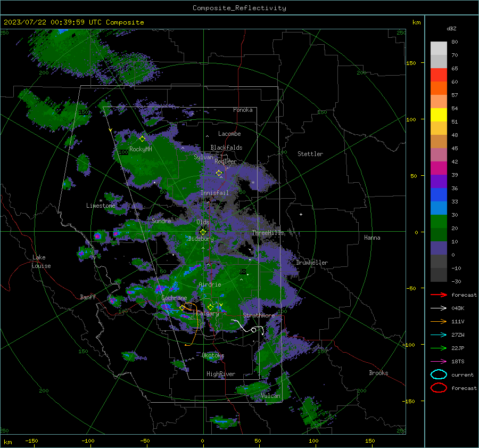
Task: Click the radar-center diamond marker at Olds
Action: 203,232
